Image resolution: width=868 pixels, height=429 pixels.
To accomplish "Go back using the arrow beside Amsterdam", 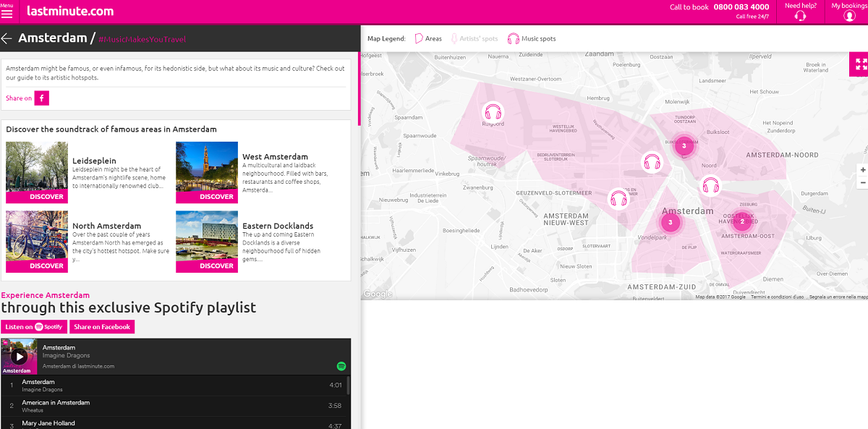I will [x=7, y=38].
